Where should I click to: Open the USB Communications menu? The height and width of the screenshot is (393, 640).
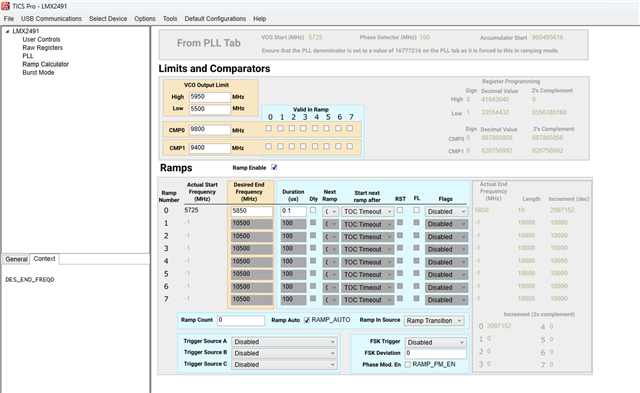coord(51,19)
